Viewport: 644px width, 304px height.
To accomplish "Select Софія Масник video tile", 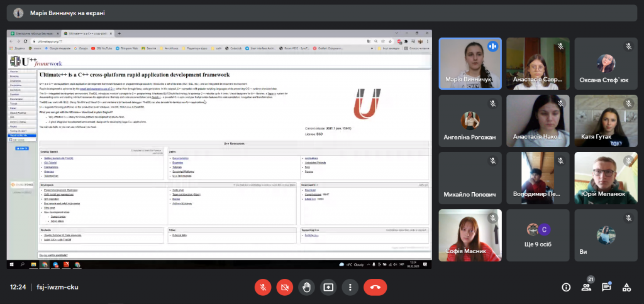I will pyautogui.click(x=469, y=235).
